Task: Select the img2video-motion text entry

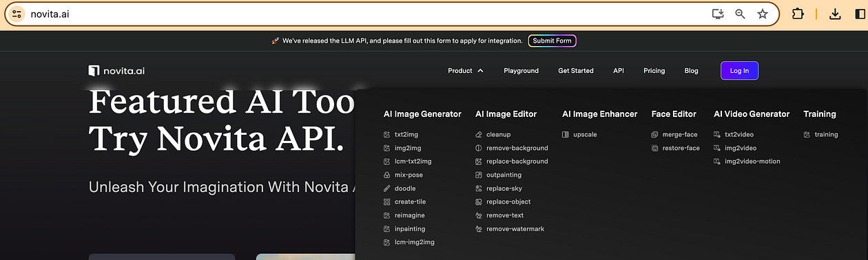Action: click(x=752, y=162)
